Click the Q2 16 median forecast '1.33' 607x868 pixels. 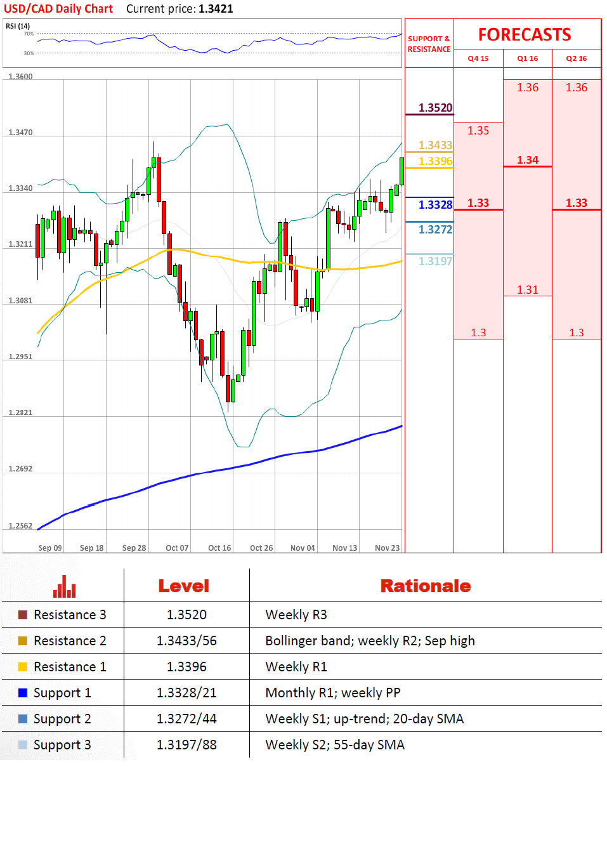coord(577,203)
